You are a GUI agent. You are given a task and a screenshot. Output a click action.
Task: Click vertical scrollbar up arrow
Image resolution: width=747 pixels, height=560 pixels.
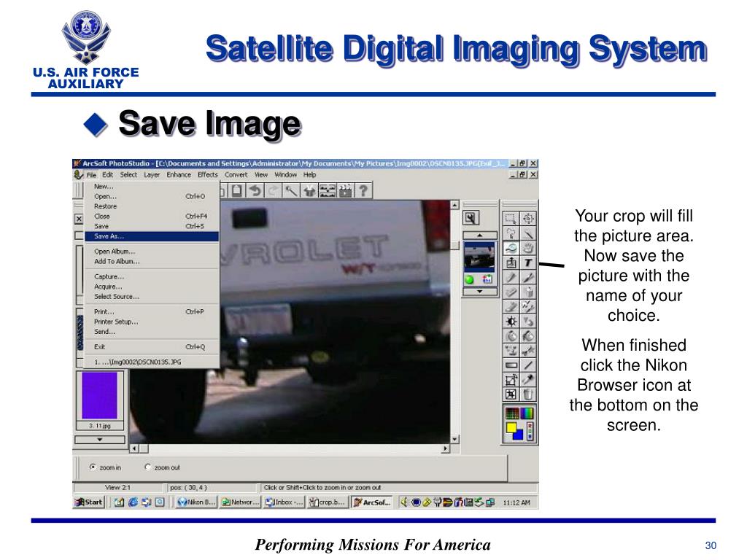[x=455, y=205]
